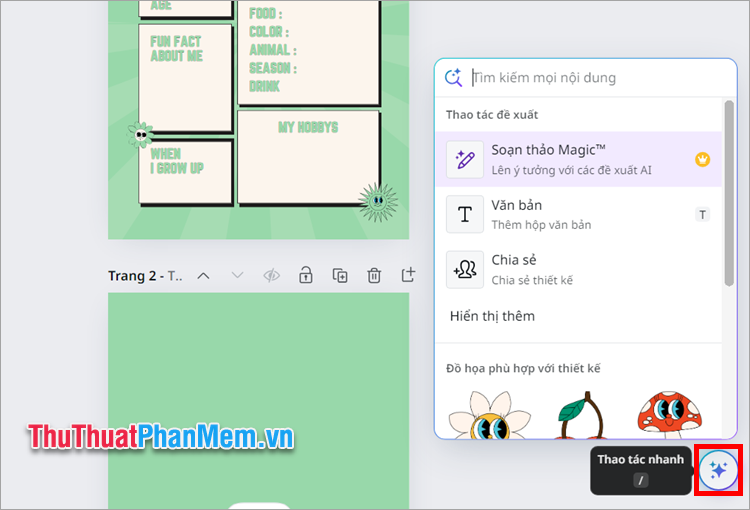Move page 2 up with the up chevron

[203, 275]
